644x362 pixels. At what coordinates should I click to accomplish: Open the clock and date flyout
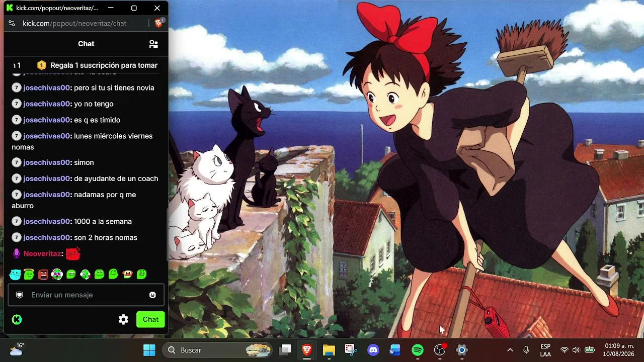click(619, 350)
